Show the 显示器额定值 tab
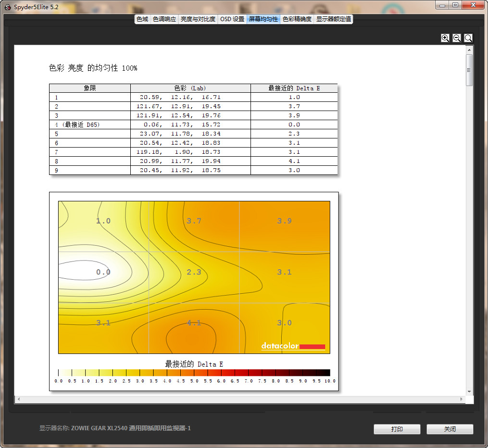Viewport: 488px width, 448px height. click(x=334, y=19)
